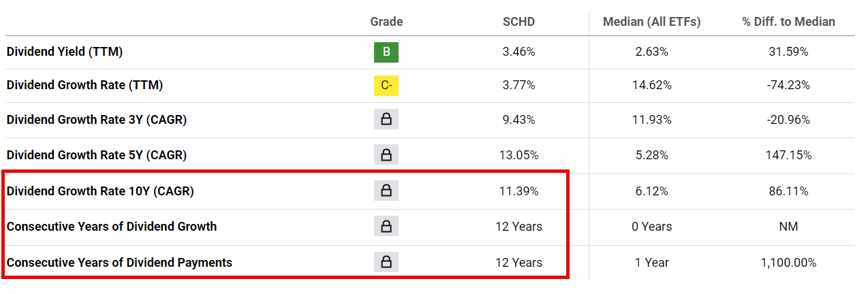Open the Dividend Growth Rate (TTM) metric

point(84,86)
